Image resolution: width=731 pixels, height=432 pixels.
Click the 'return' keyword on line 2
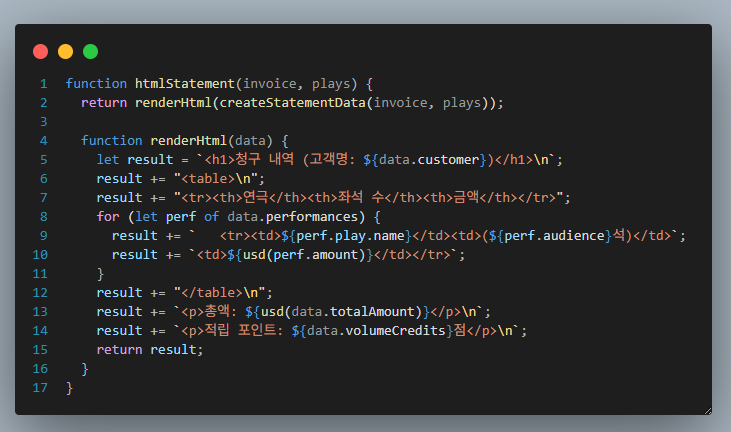click(104, 103)
